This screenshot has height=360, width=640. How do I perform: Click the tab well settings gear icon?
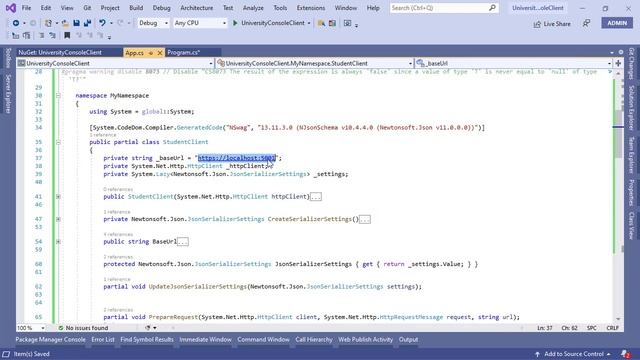point(621,52)
